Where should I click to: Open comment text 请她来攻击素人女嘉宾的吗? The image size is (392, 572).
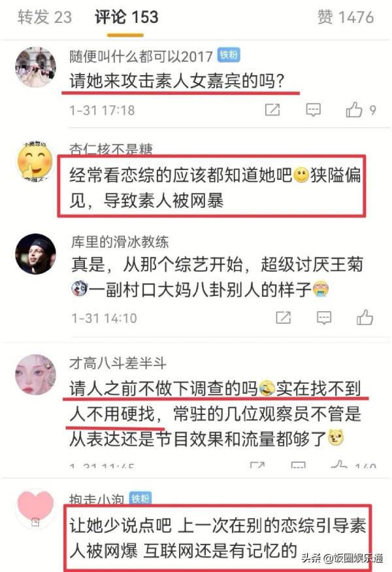click(x=176, y=81)
